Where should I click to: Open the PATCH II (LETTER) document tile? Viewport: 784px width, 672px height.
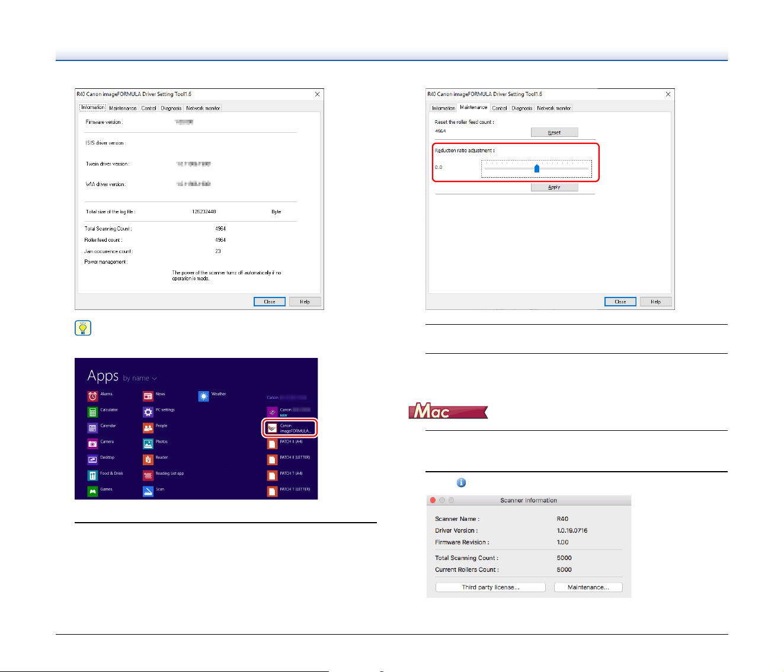pyautogui.click(x=273, y=460)
